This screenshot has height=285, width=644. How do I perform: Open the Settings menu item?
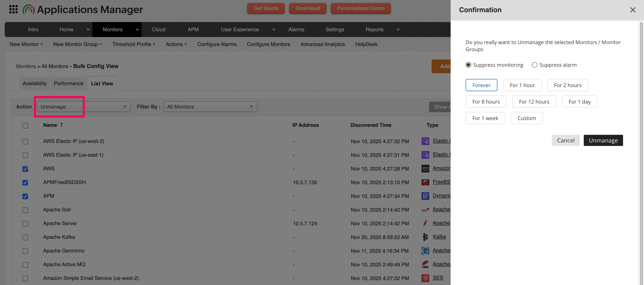[x=335, y=30]
